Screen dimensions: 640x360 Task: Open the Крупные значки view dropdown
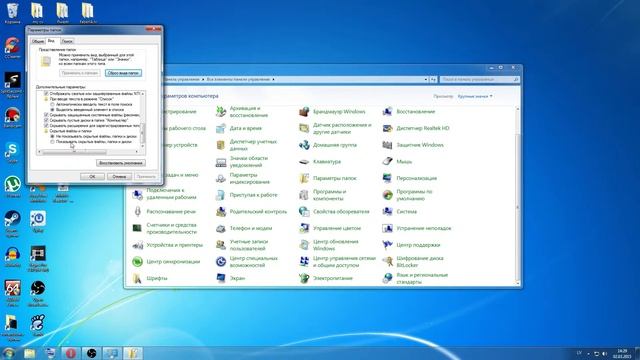[475, 96]
